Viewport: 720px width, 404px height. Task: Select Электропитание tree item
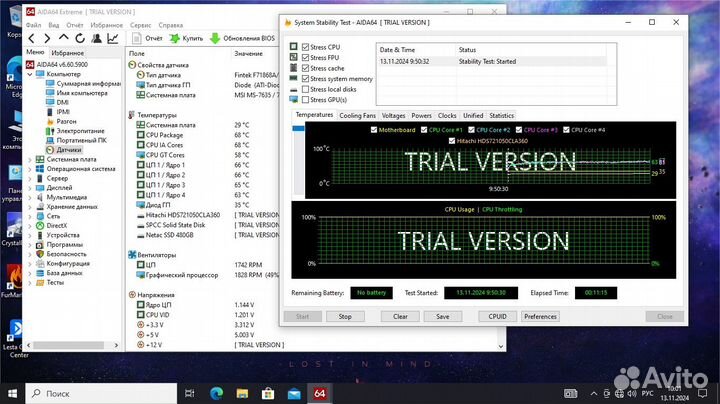tap(75, 131)
